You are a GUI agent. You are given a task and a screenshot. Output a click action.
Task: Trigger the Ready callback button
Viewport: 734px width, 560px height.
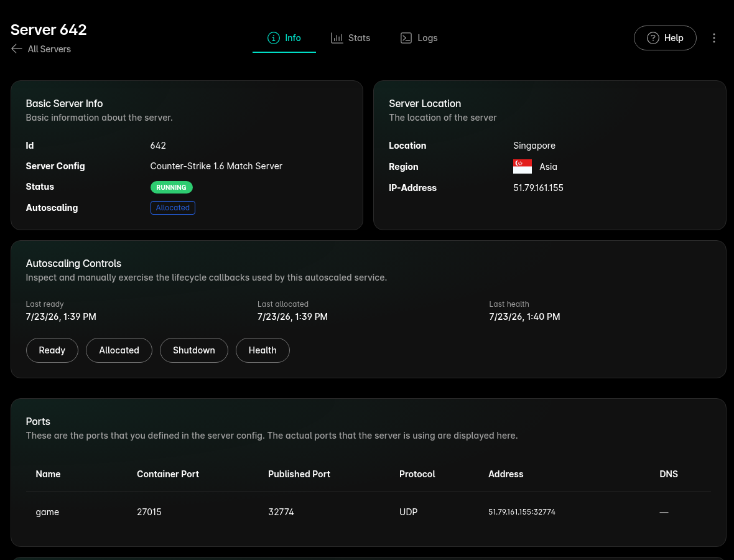52,350
